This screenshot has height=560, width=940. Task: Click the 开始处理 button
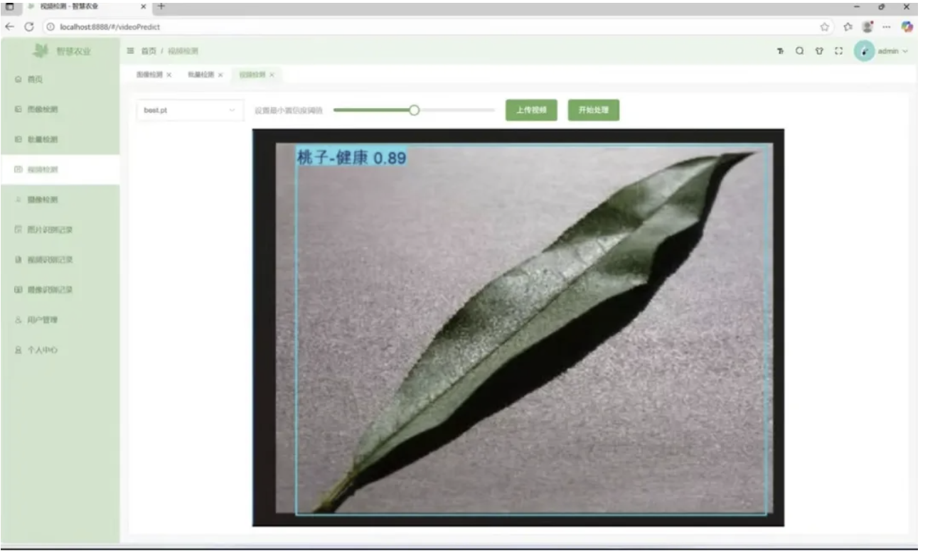pyautogui.click(x=594, y=110)
